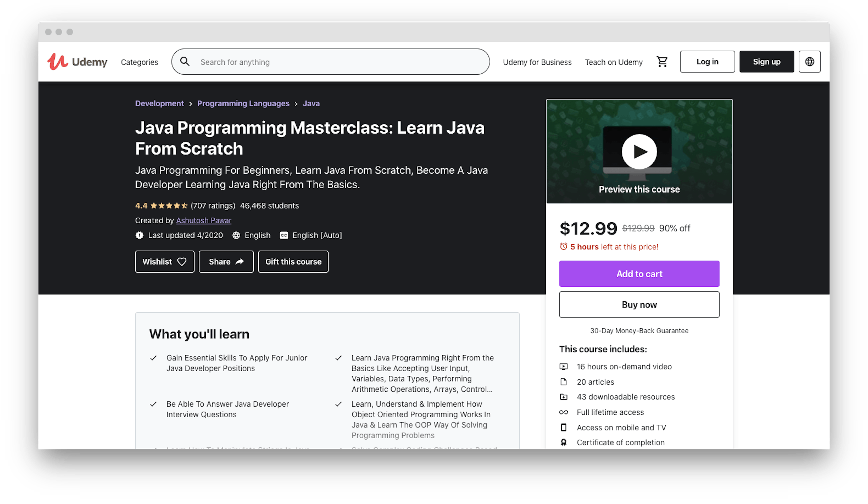The width and height of the screenshot is (868, 504).
Task: Click Preview this course caption
Action: click(x=639, y=189)
